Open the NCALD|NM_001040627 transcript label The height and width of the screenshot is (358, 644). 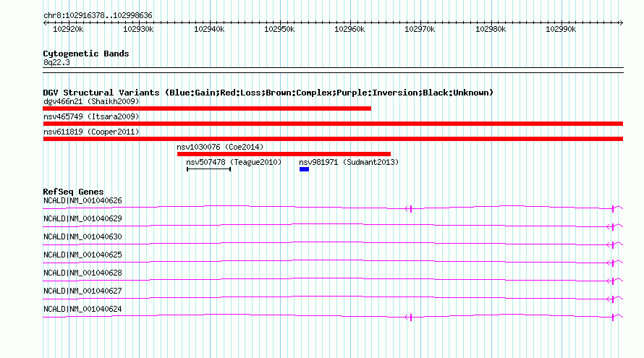[x=82, y=291]
